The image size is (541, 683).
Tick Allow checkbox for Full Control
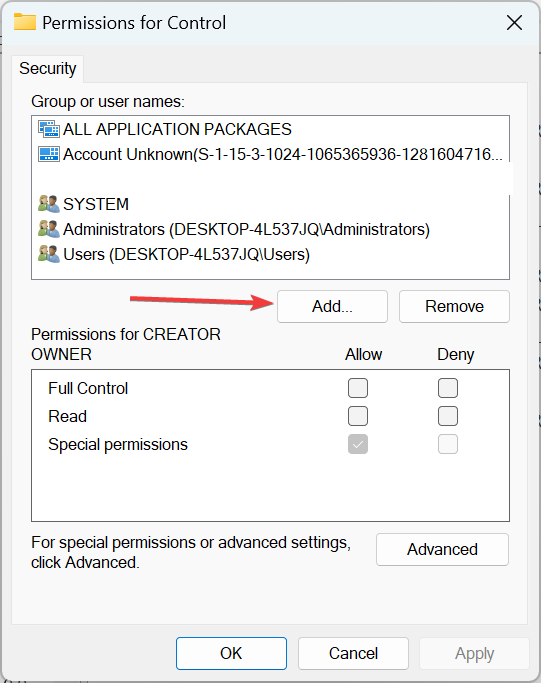pyautogui.click(x=358, y=388)
